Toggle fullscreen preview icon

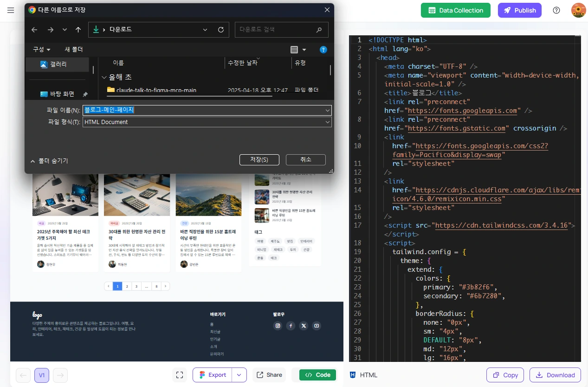point(180,375)
